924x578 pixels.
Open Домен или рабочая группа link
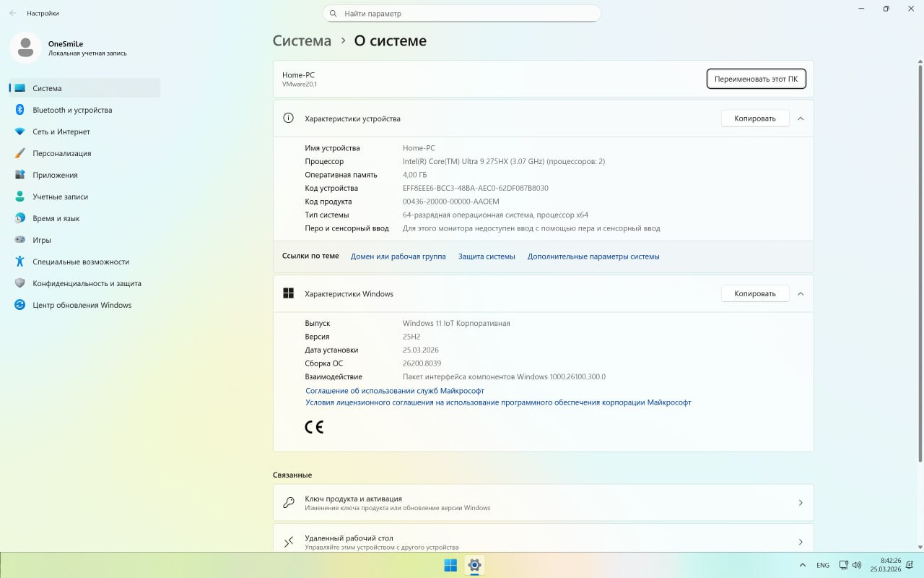[398, 256]
